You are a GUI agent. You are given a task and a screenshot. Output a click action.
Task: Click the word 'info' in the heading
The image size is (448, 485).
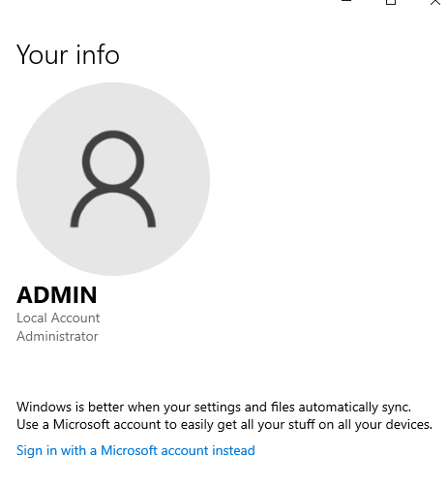point(98,54)
